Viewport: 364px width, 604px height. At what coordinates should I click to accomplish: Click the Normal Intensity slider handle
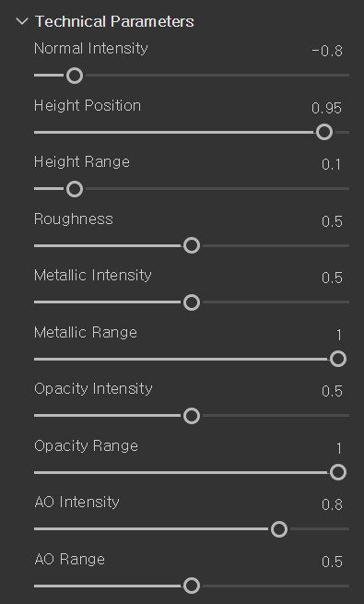coord(75,76)
